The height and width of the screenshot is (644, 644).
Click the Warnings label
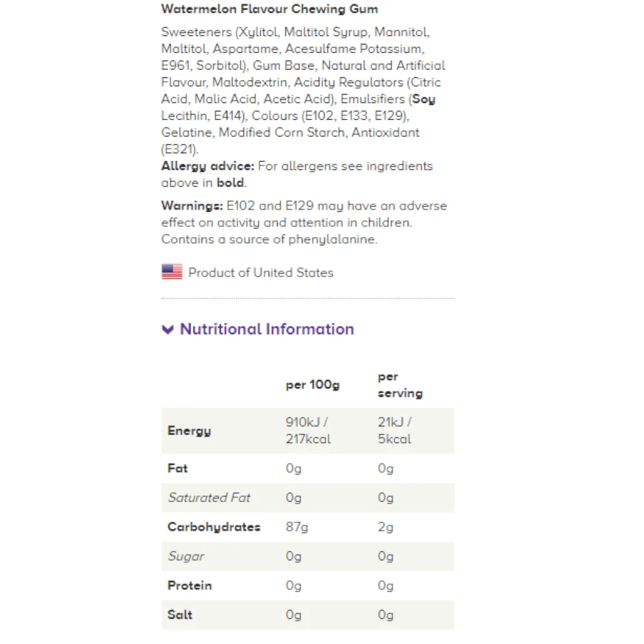[x=192, y=206]
